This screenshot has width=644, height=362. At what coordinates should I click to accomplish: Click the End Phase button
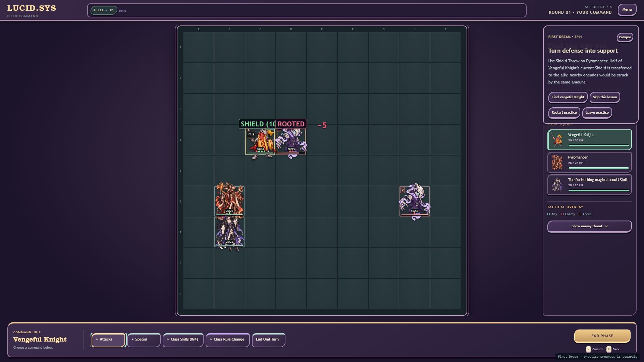602,336
